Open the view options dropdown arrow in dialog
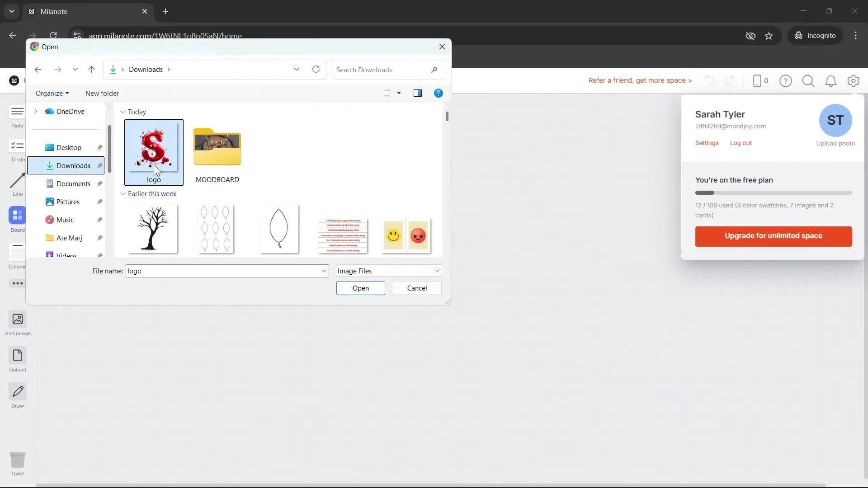 (x=398, y=93)
